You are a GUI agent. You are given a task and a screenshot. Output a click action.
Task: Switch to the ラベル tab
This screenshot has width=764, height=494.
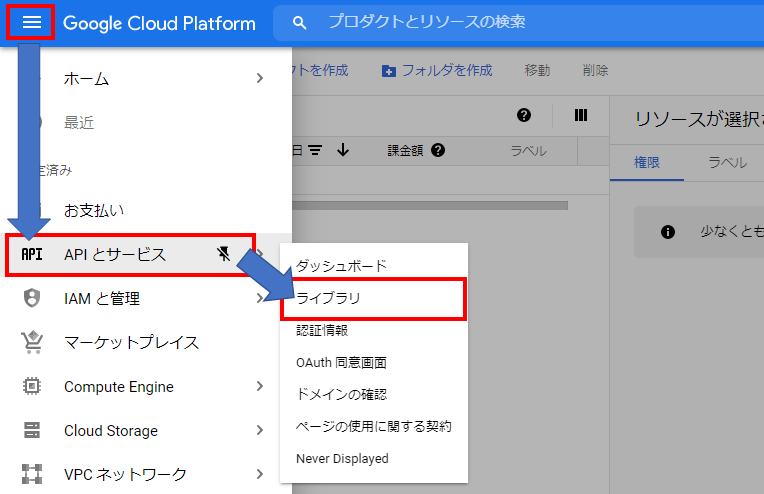click(x=727, y=163)
